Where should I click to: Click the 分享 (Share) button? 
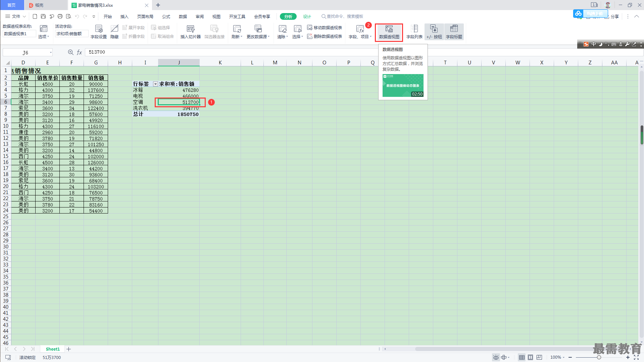612,16
